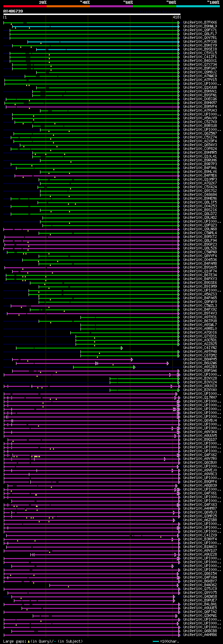The width and height of the screenshot is (223, 644).
Task: Select label UniRef100_B9GP23
Action: click(x=200, y=244)
